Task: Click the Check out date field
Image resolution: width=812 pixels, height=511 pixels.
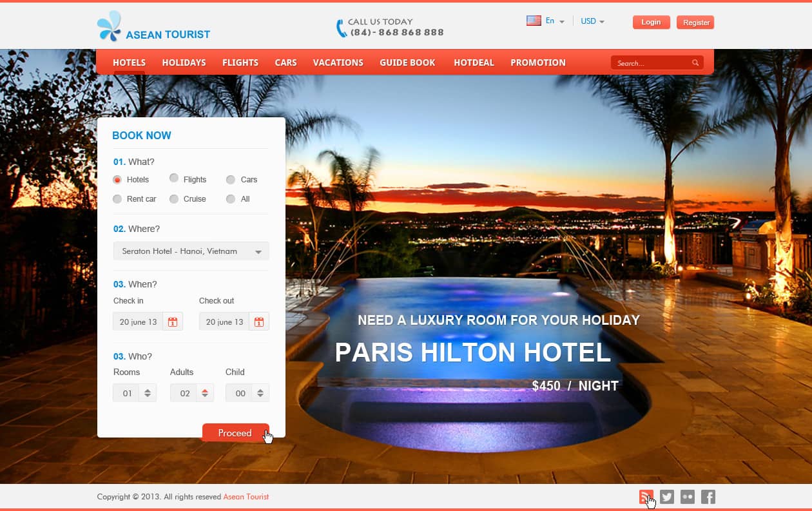Action: [224, 322]
